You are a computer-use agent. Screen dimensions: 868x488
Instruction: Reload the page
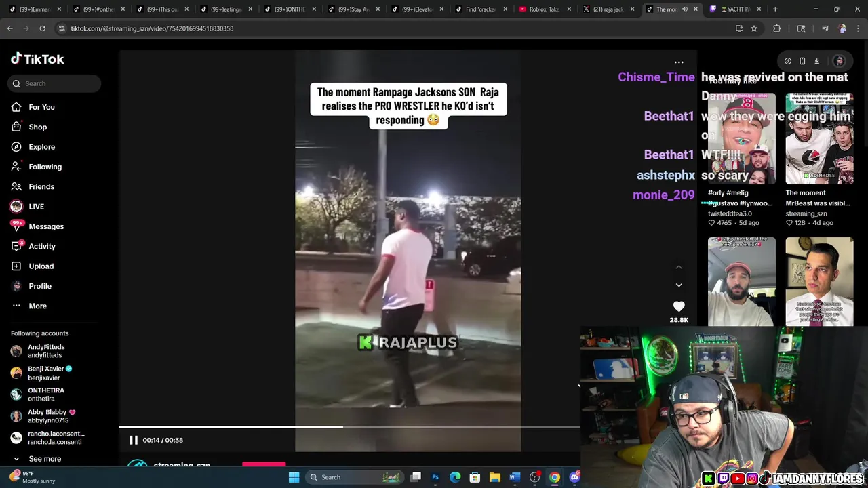click(x=42, y=28)
